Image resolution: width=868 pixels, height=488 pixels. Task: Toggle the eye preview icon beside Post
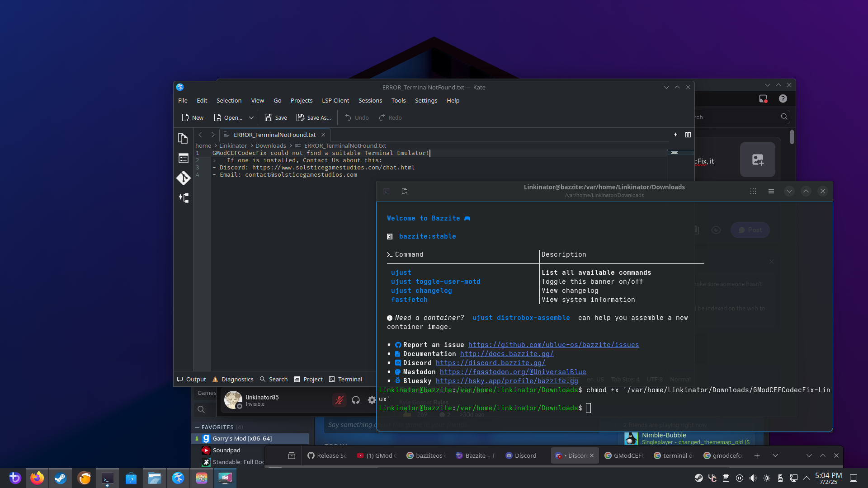[x=716, y=230]
